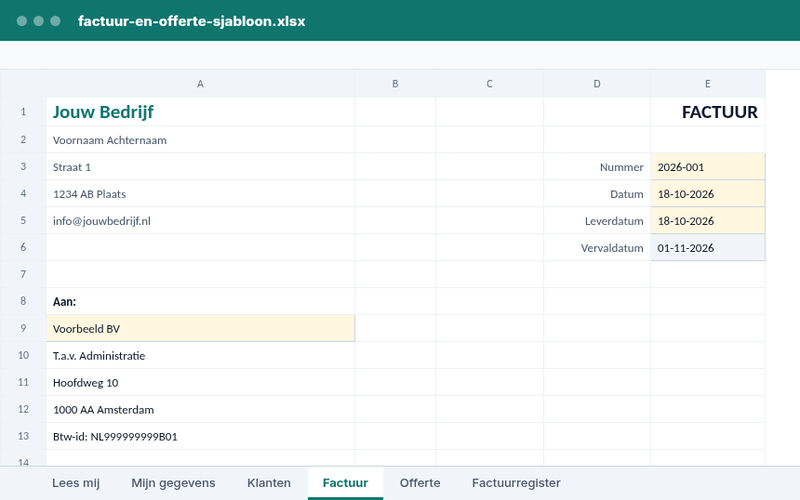Switch to the Offerte tab
This screenshot has height=500, width=800.
click(x=420, y=483)
